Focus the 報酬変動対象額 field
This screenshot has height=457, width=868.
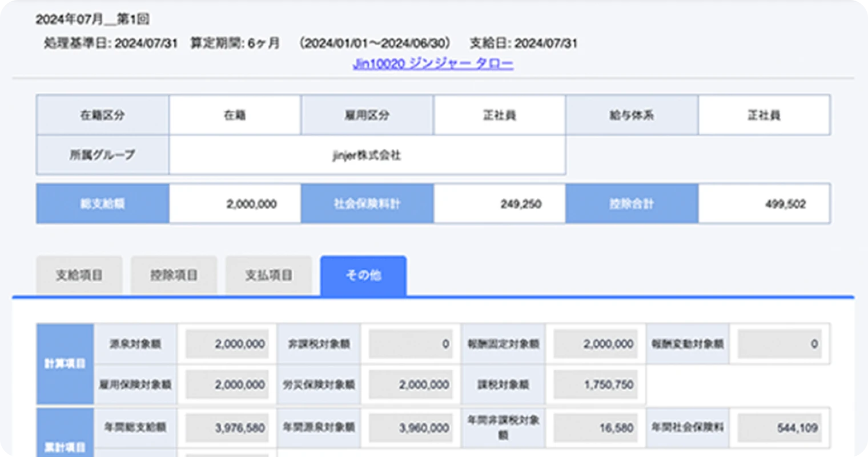pyautogui.click(x=779, y=344)
